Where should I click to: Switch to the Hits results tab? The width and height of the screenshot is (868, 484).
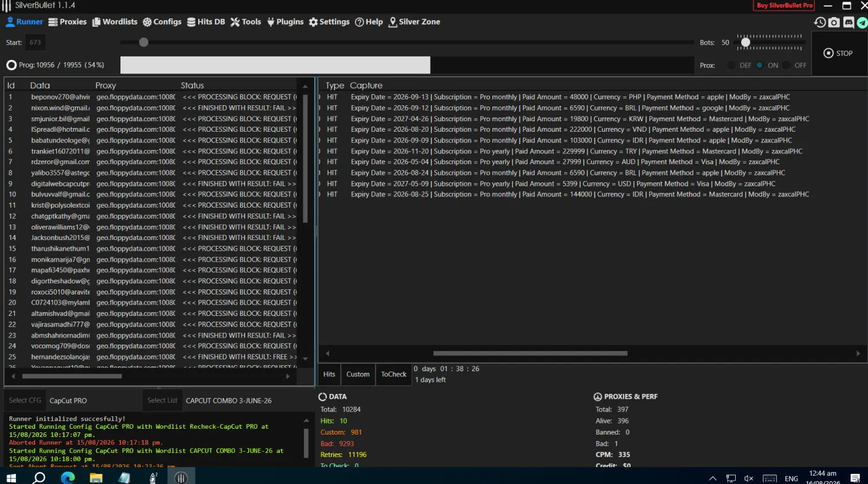pos(329,375)
